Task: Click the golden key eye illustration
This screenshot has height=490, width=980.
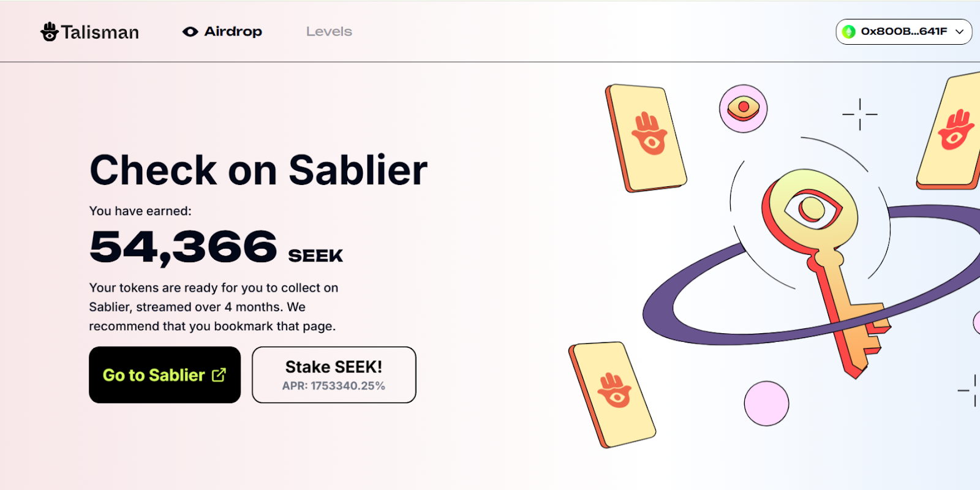Action: pos(813,208)
